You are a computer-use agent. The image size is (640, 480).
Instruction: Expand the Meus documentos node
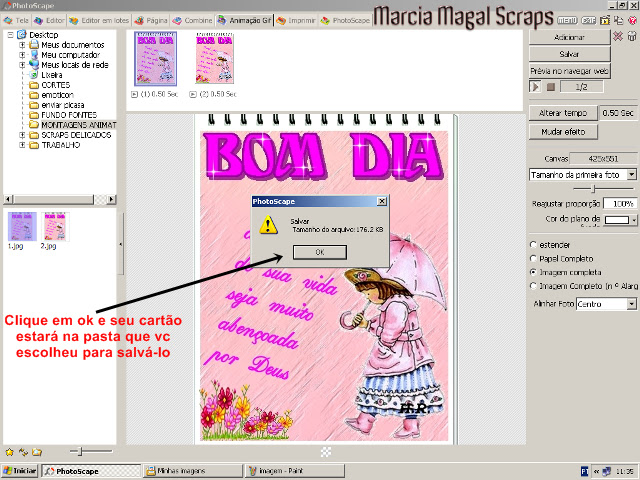pos(22,45)
